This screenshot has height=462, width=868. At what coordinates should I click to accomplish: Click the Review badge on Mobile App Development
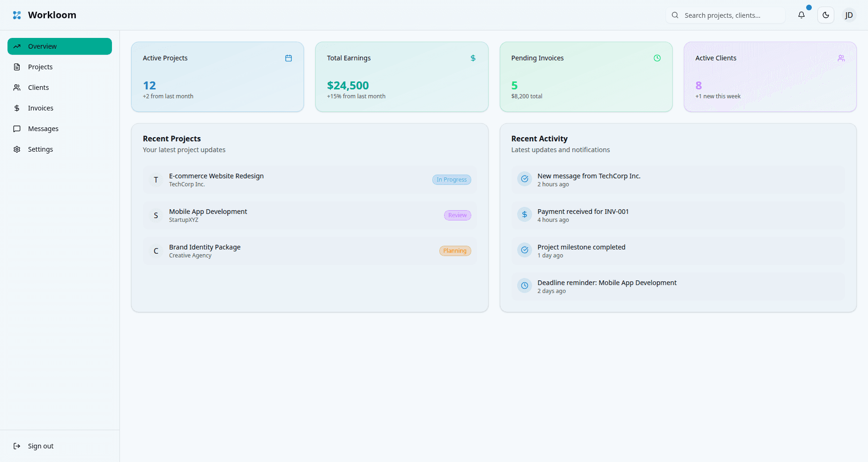457,215
